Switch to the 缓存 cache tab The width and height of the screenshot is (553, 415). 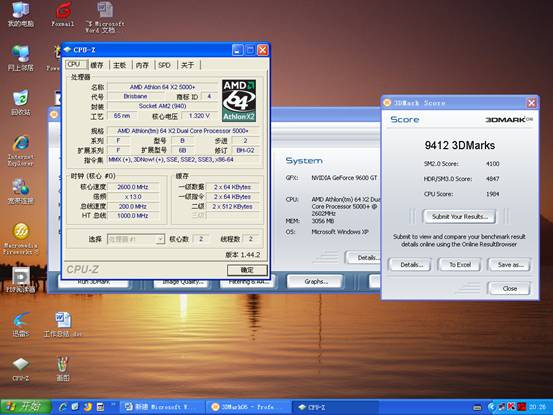pyautogui.click(x=97, y=65)
